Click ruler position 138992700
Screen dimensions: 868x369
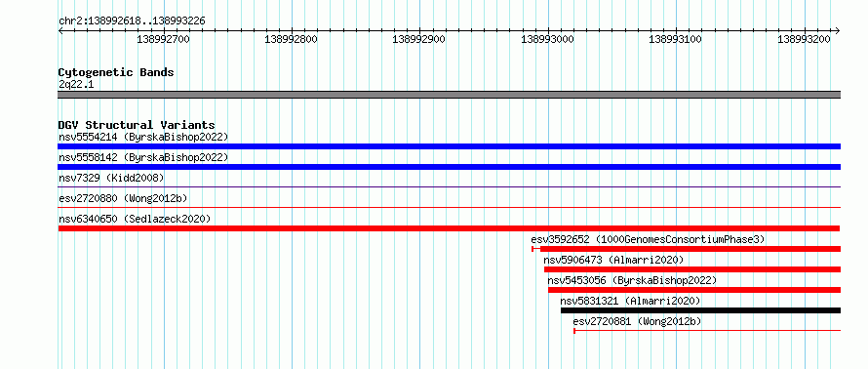[x=163, y=39]
